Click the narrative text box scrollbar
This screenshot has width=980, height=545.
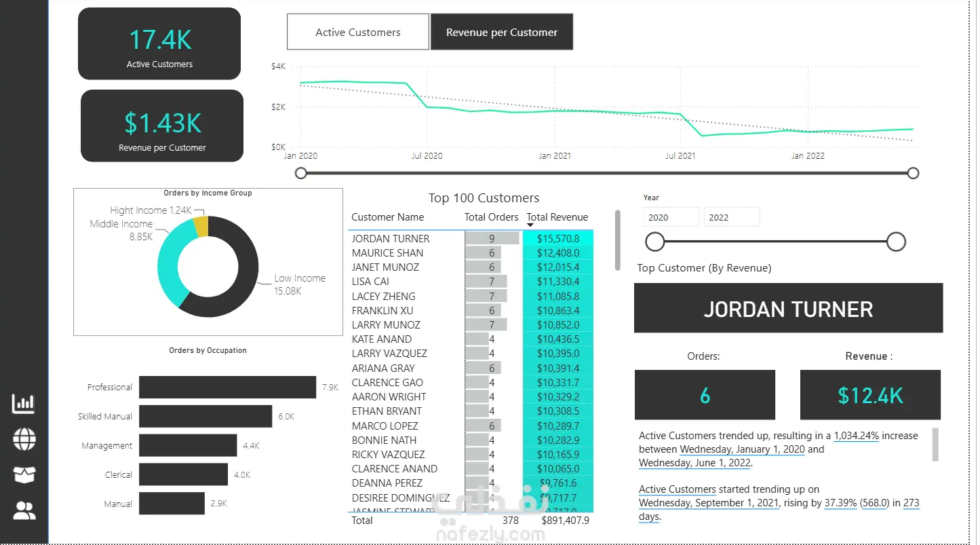936,445
